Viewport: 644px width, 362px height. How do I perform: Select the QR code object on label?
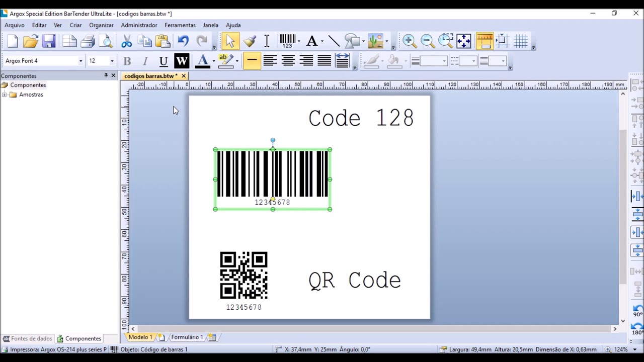244,276
